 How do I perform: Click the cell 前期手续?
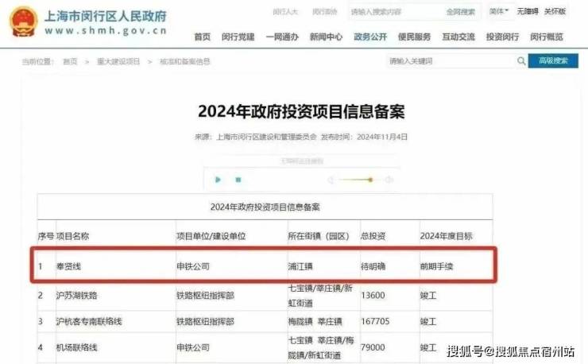click(436, 266)
